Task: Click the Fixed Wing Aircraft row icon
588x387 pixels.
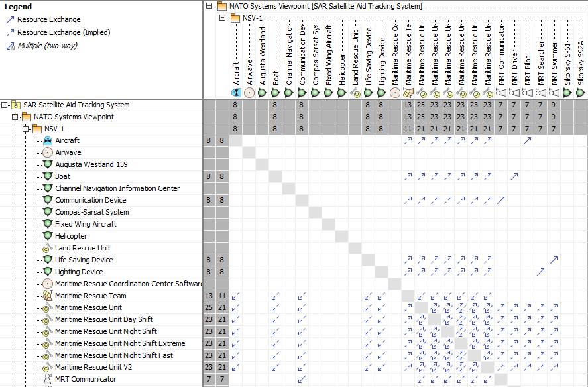Action: tap(48, 224)
